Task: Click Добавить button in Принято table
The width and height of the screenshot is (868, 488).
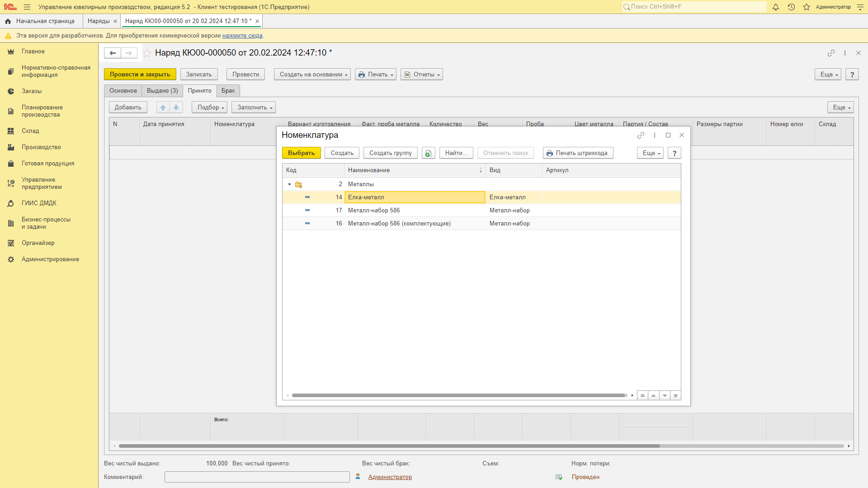Action: [x=128, y=108]
